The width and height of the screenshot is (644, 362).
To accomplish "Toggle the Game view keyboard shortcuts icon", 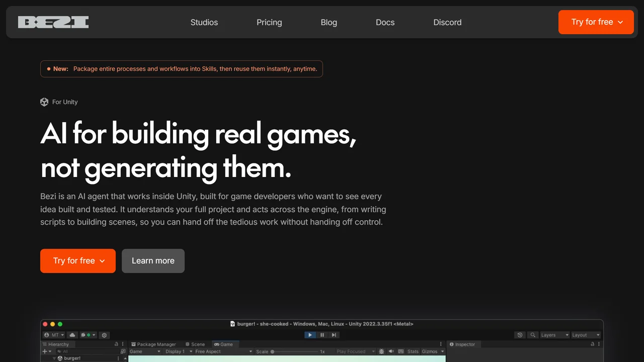I will (x=401, y=351).
